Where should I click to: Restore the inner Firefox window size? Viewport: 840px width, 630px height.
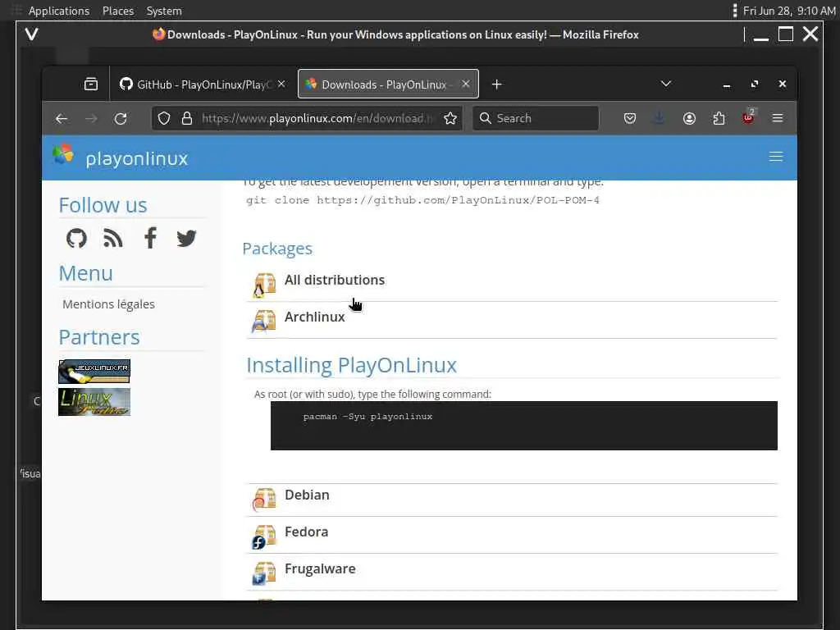pyautogui.click(x=755, y=84)
